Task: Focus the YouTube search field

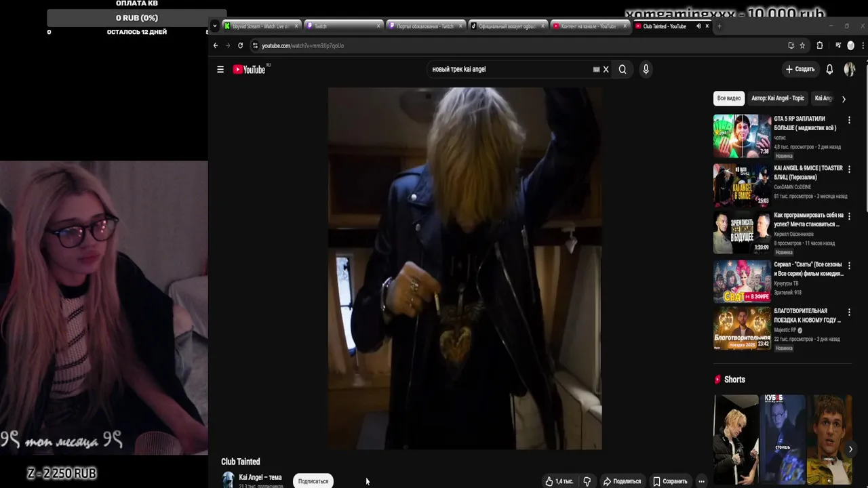Action: click(x=510, y=69)
